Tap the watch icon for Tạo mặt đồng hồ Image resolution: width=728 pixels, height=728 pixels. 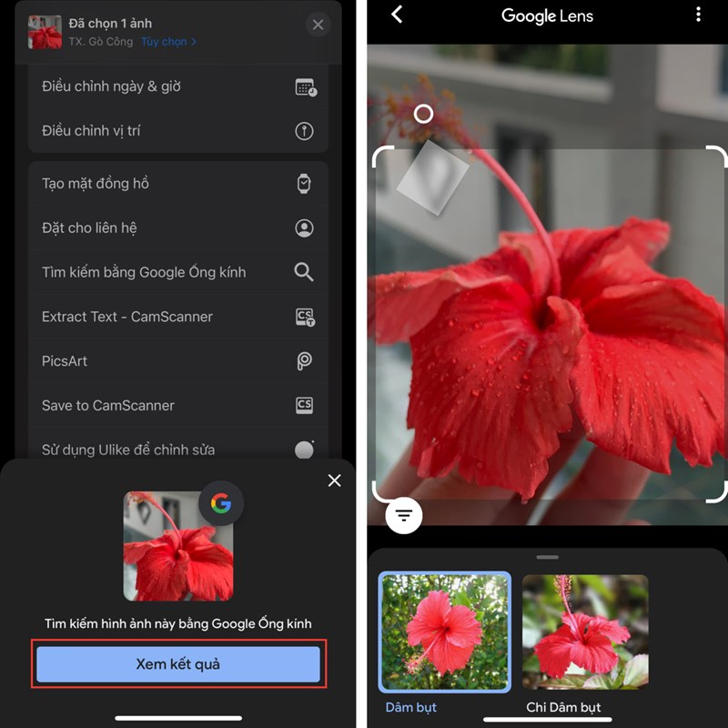point(304,184)
